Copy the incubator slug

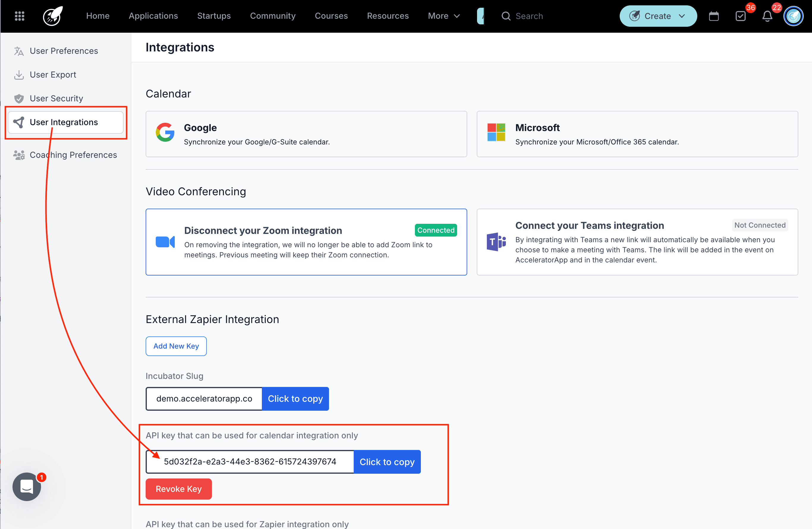[x=295, y=398]
